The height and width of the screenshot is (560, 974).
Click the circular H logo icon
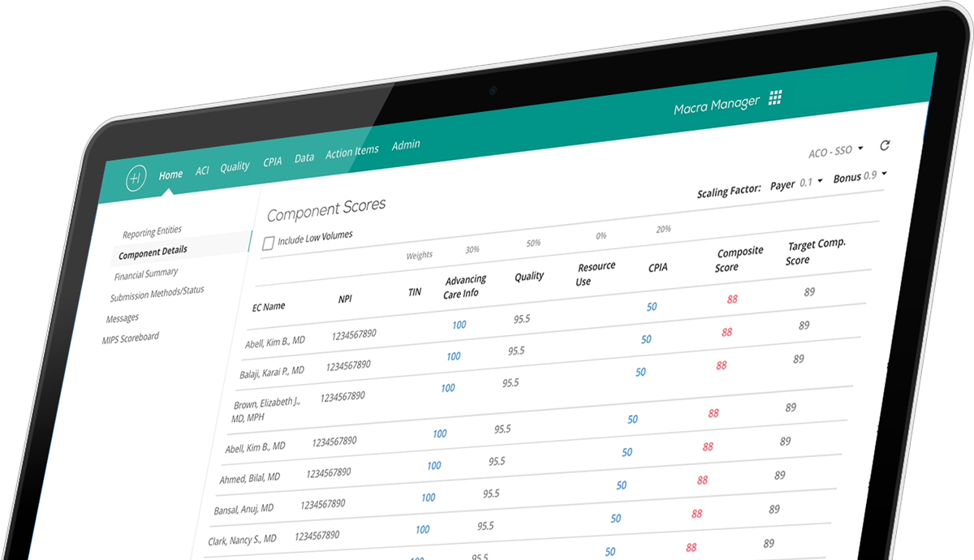tap(136, 178)
